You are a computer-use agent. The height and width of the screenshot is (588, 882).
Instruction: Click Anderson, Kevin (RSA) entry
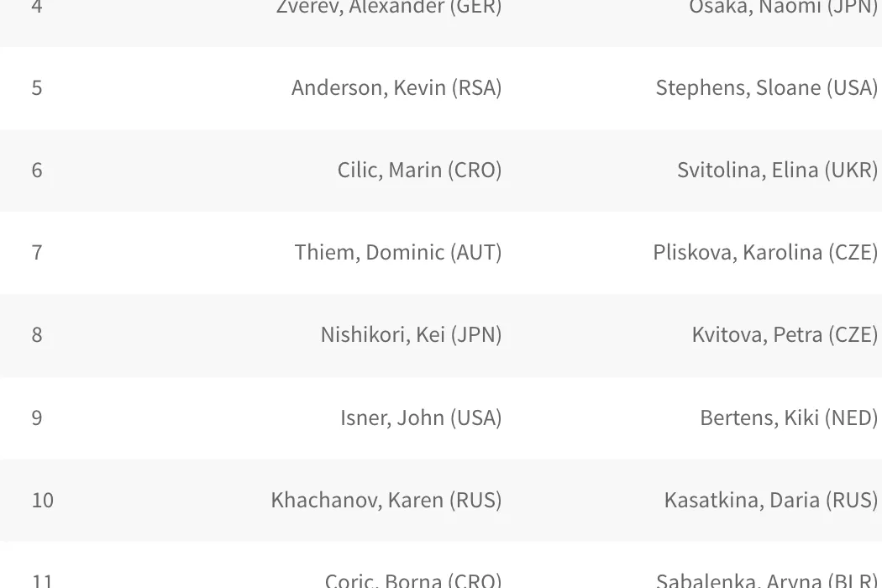[396, 88]
